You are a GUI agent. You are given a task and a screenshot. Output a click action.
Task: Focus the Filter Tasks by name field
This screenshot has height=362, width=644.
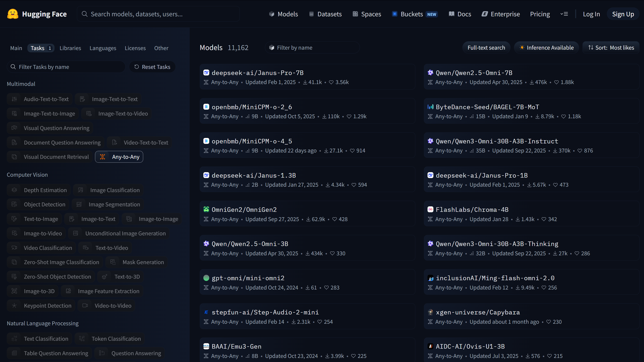pos(66,67)
